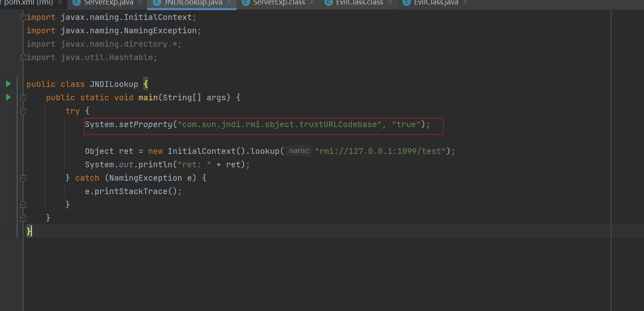
Task: Close the ServerExp.java tab
Action: click(x=140, y=2)
